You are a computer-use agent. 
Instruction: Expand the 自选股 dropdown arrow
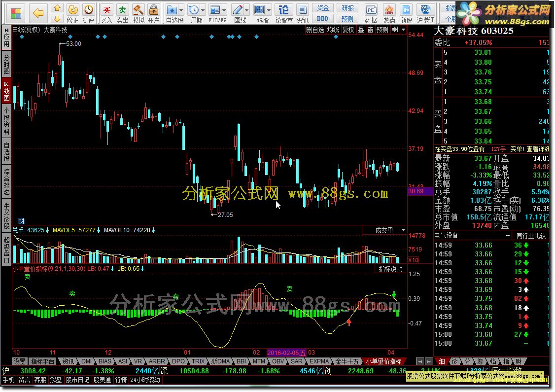tap(181, 10)
